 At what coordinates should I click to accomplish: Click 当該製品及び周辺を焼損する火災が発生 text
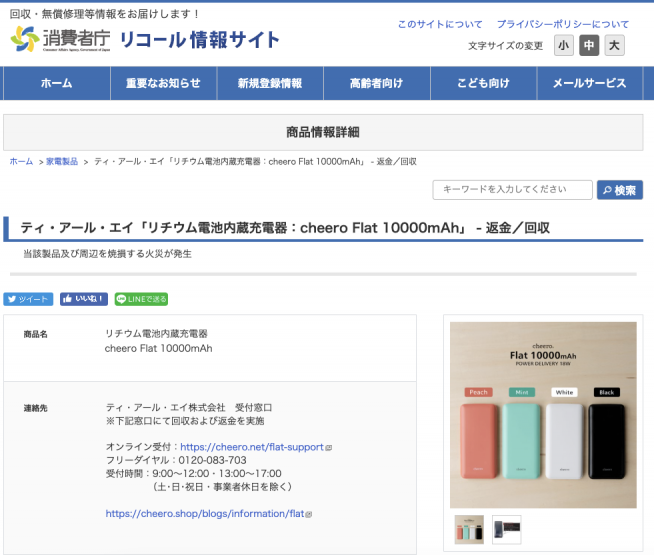(107, 254)
